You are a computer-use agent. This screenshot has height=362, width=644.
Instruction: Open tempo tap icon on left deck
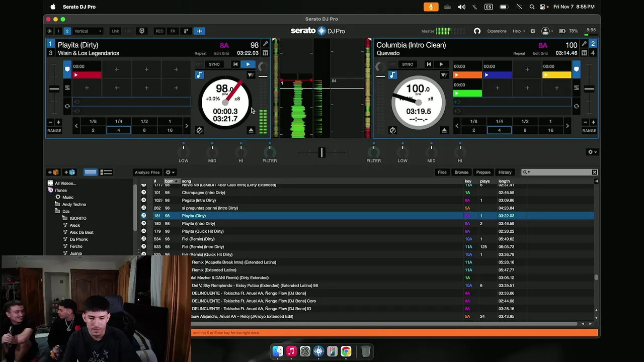(199, 130)
